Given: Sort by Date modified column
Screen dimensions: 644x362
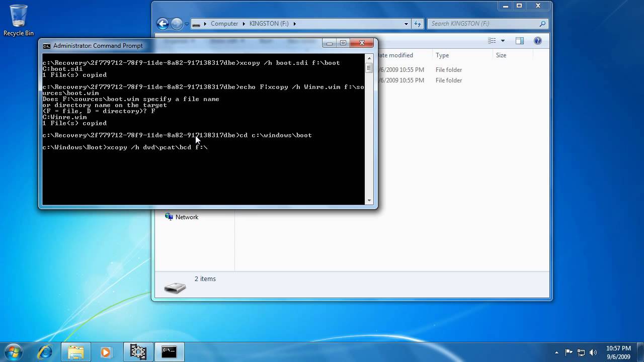Looking at the screenshot, I should coord(395,55).
